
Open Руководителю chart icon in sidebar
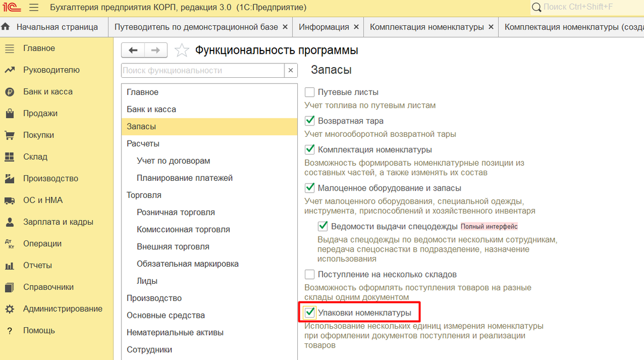tap(9, 70)
